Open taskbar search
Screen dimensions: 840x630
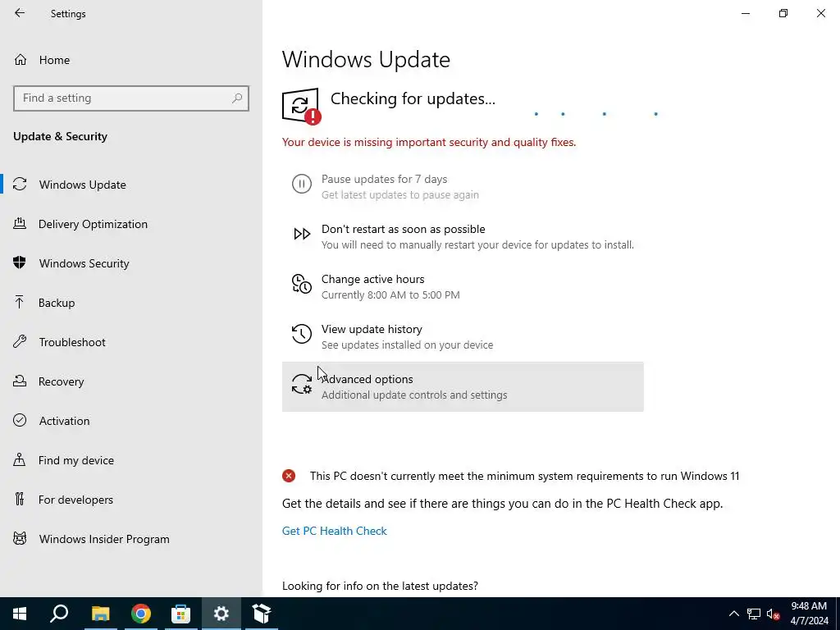pyautogui.click(x=59, y=614)
